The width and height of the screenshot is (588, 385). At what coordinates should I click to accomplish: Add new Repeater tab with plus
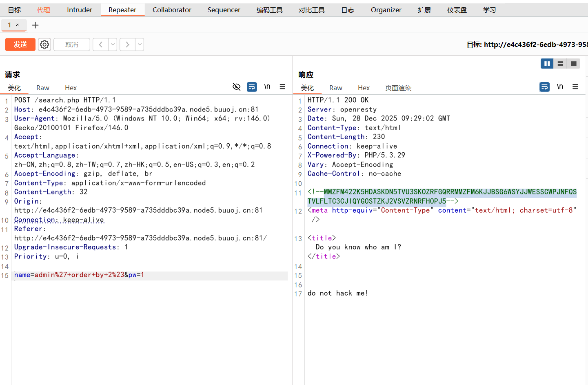point(36,25)
